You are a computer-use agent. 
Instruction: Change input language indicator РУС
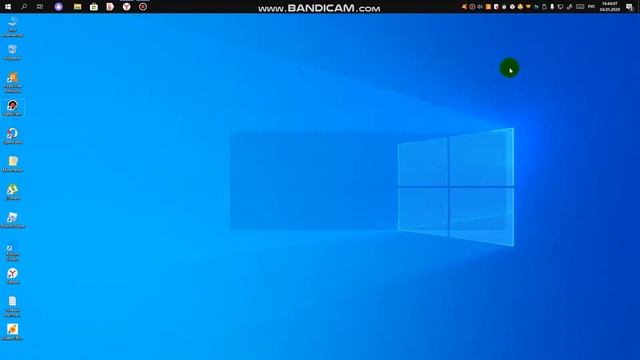tap(591, 7)
